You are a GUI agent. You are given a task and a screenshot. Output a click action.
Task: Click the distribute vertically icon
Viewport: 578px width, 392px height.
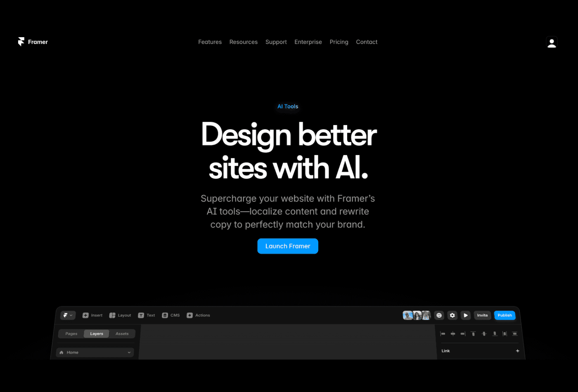tap(515, 334)
